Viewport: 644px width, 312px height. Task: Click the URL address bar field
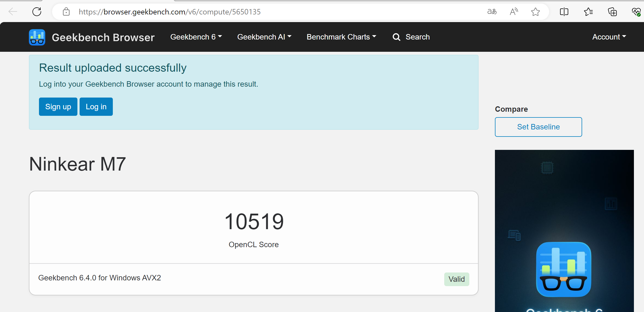coord(273,12)
